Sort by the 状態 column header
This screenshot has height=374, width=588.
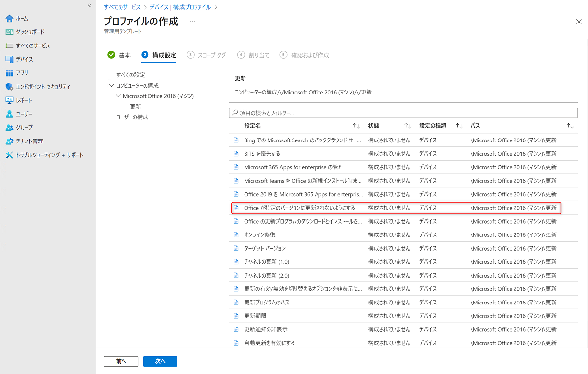coord(407,126)
